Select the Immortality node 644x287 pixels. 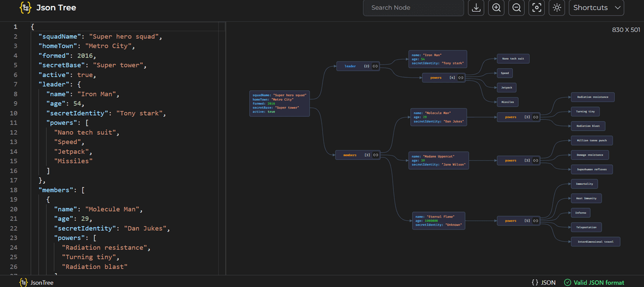pos(584,184)
